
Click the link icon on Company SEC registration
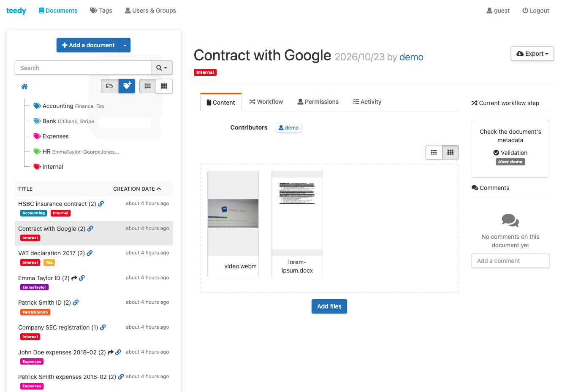103,327
